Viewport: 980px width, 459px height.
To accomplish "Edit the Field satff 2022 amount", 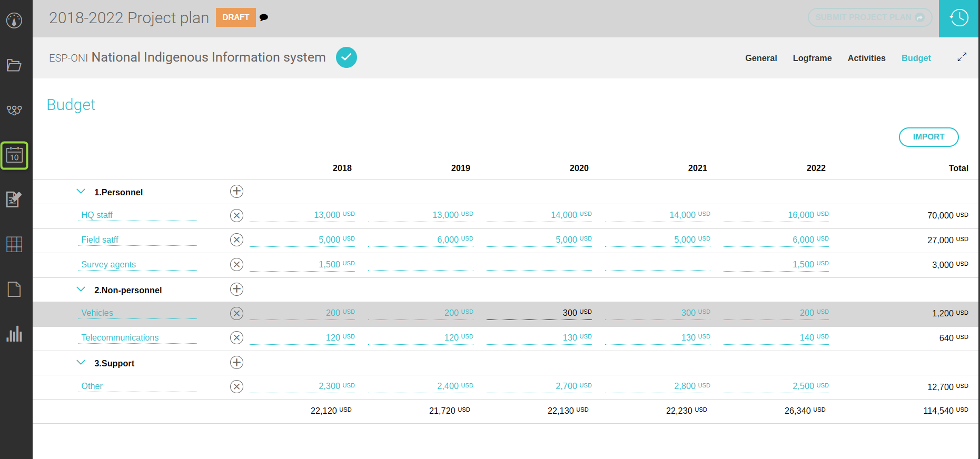I will (x=776, y=240).
